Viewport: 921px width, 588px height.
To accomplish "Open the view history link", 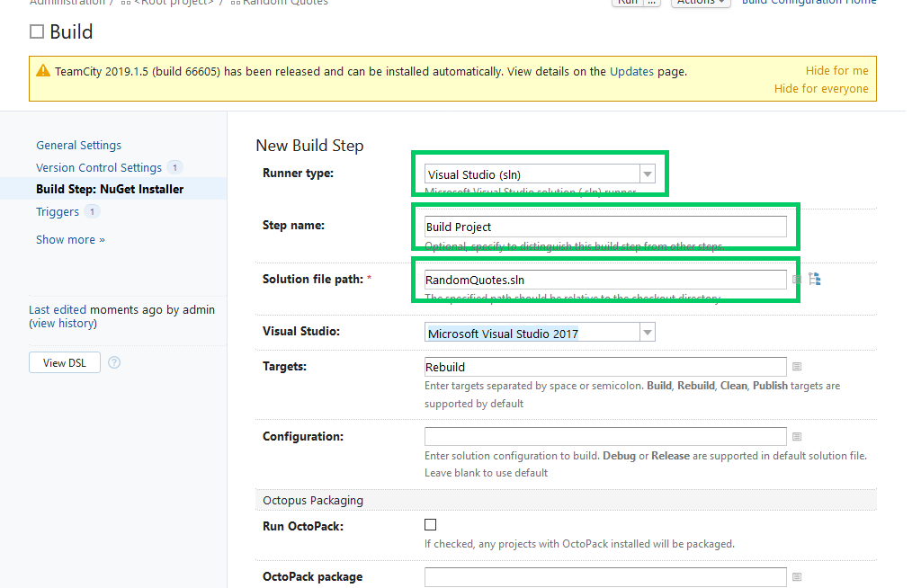I will (x=63, y=323).
